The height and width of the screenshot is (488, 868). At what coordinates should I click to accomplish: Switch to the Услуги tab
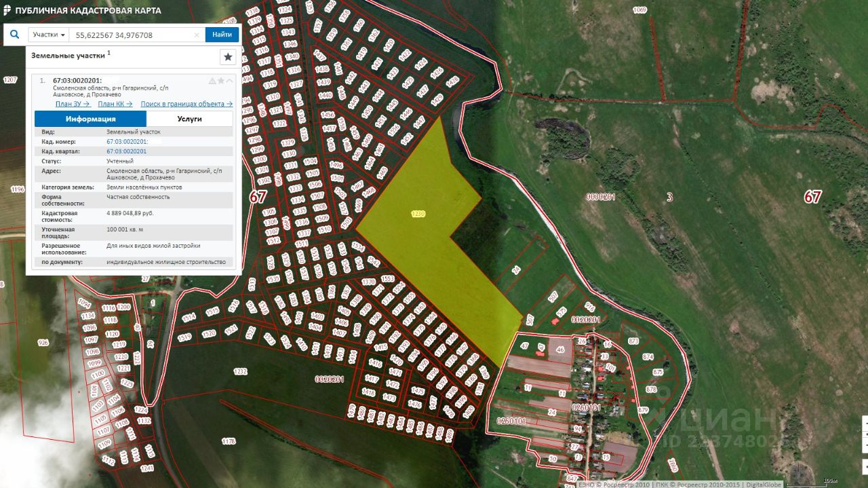pos(189,119)
